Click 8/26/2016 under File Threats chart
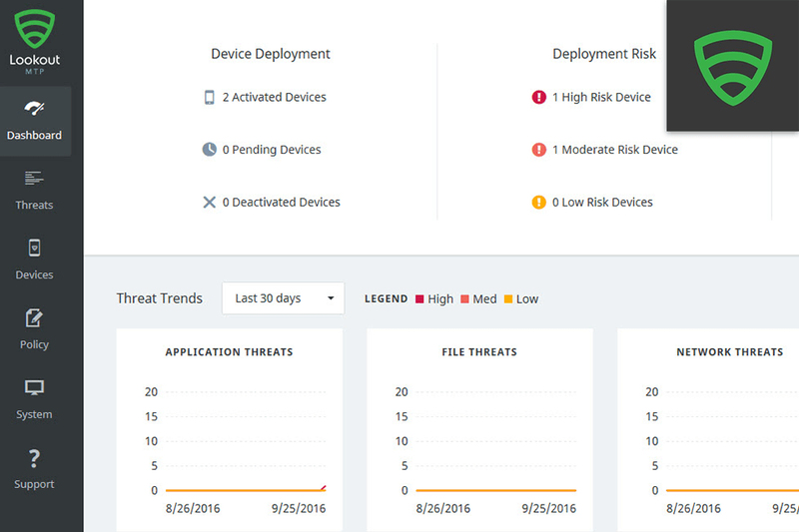Image resolution: width=799 pixels, height=532 pixels. click(442, 509)
